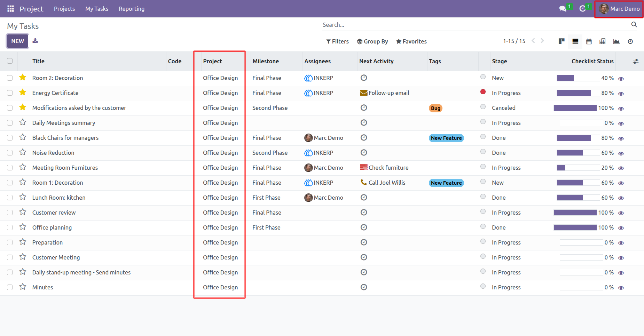Sort by the Stage column header
The width and height of the screenshot is (644, 336).
pos(499,61)
